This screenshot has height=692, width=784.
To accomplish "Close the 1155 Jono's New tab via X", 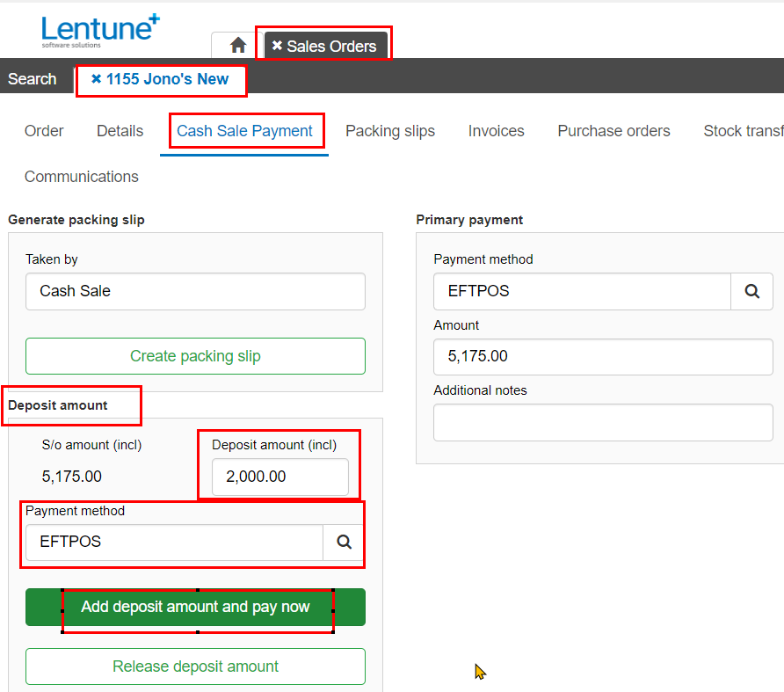I will 96,78.
